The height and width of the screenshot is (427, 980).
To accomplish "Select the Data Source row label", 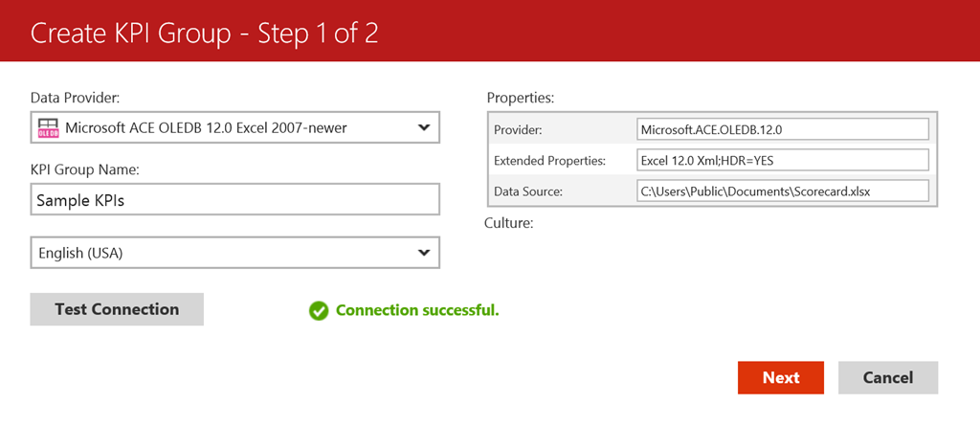I will click(x=527, y=191).
